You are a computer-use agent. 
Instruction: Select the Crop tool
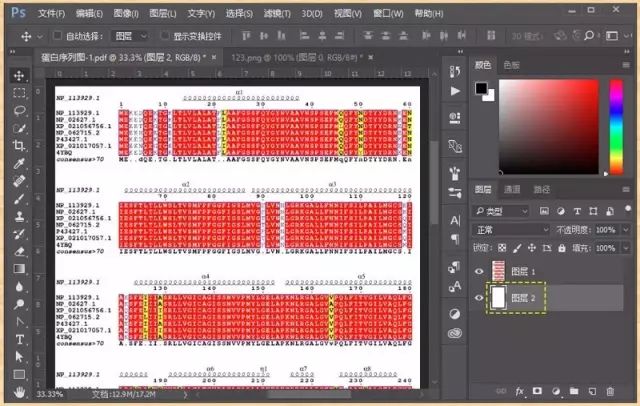[19, 145]
